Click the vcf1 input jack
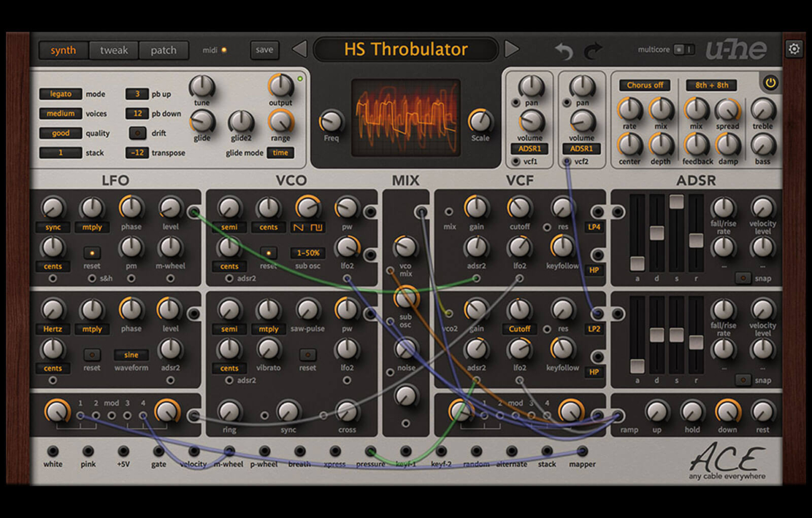The width and height of the screenshot is (812, 518). 516,162
